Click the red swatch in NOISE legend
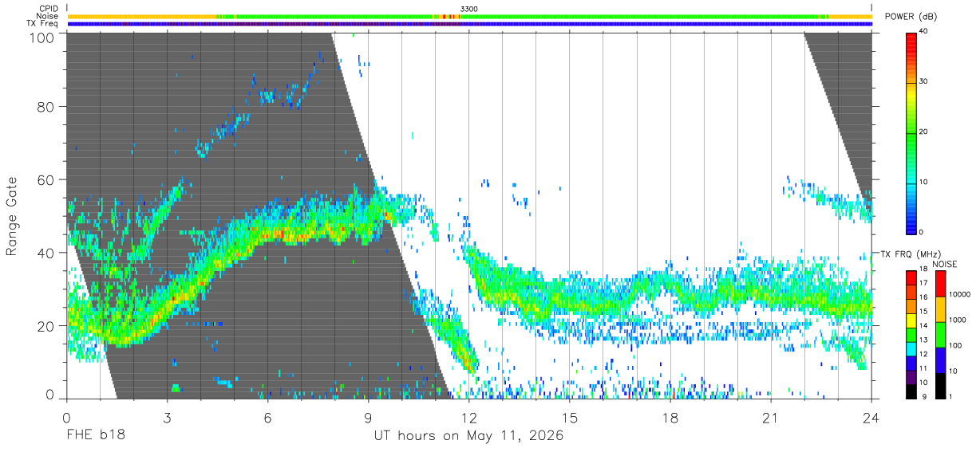Screen dimensions: 980x452 [940, 284]
